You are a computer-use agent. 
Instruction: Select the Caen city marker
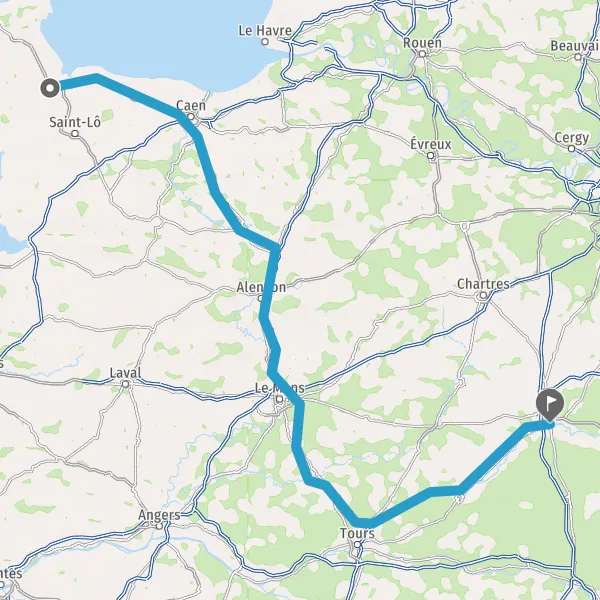pos(191,116)
